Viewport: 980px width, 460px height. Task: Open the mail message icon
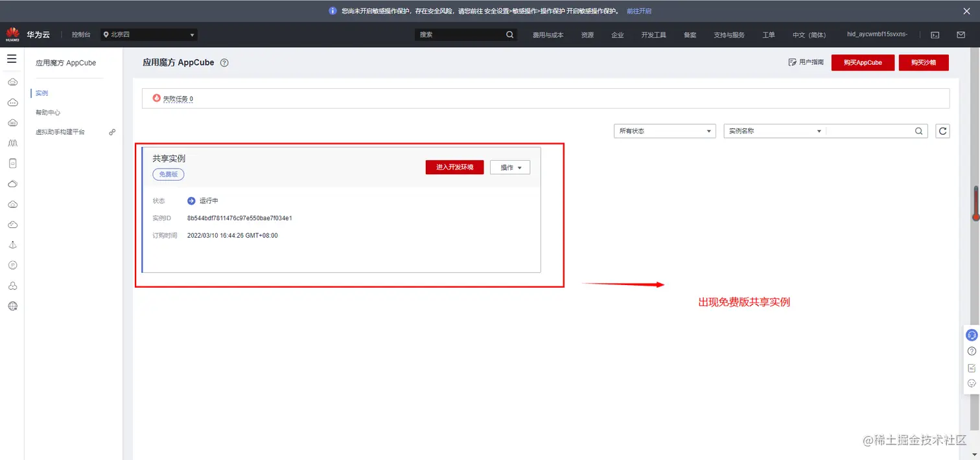click(x=961, y=35)
